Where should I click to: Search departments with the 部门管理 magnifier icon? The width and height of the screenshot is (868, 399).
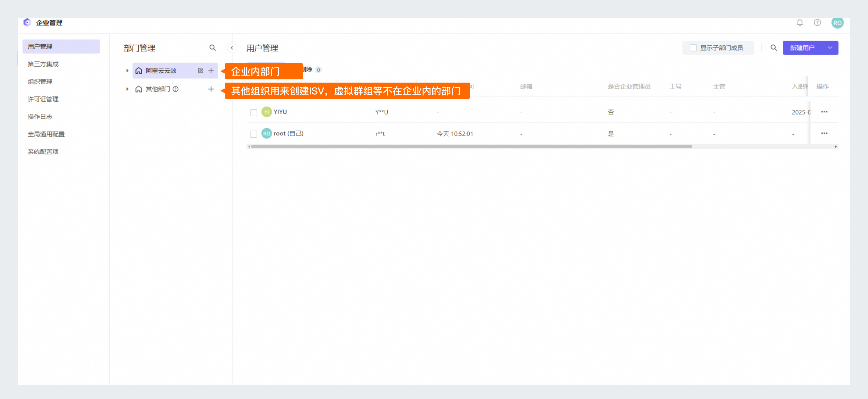(x=212, y=48)
